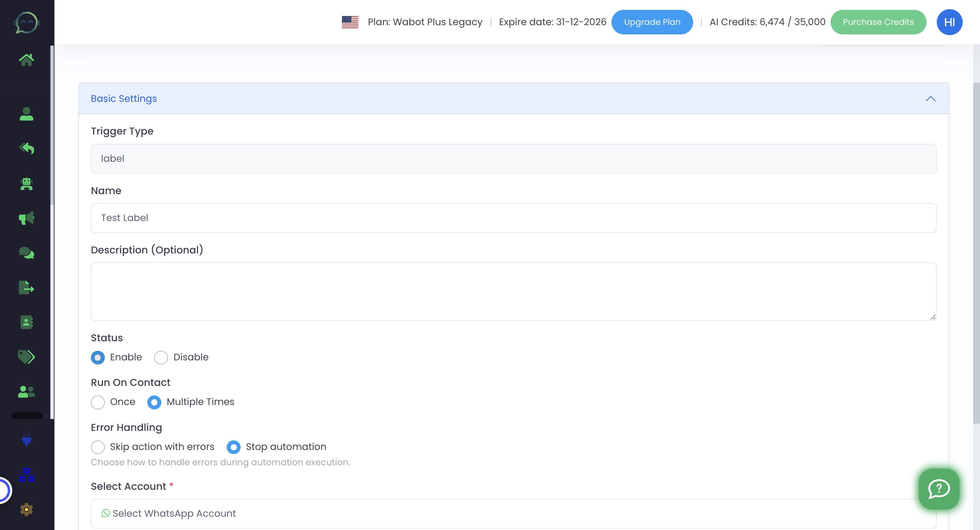Open the auto-reply arrows icon
Screen dimensions: 980x530
[26, 148]
